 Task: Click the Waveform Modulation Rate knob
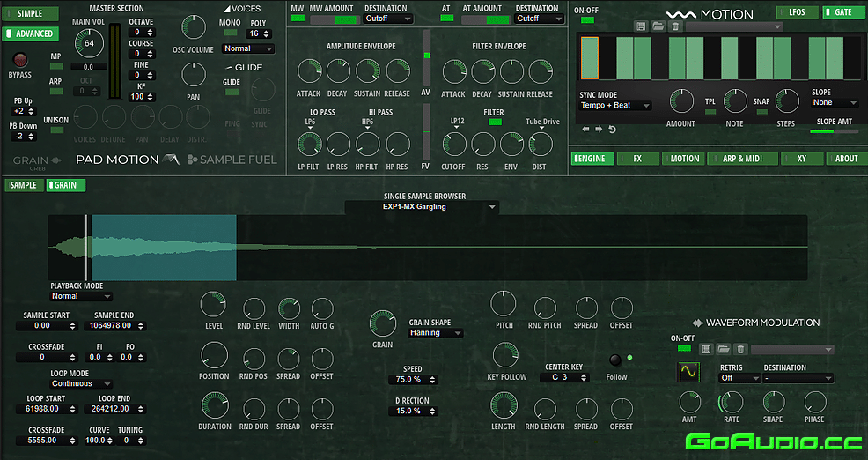click(732, 403)
